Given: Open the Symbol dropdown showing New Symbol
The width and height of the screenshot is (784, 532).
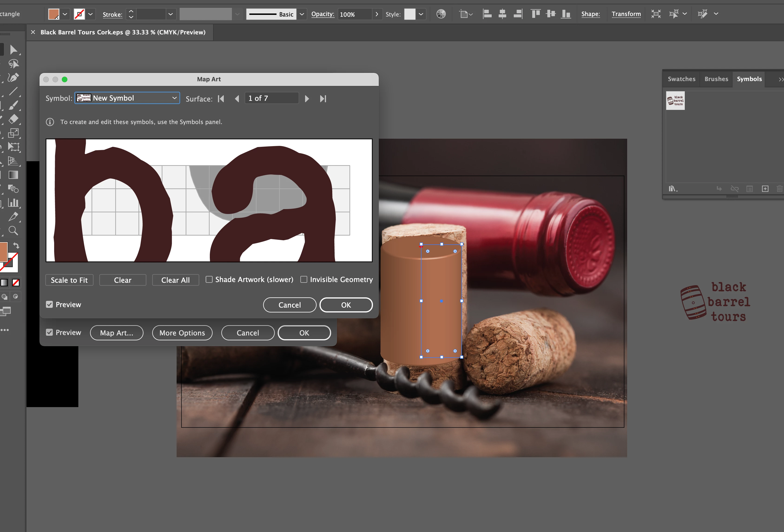Looking at the screenshot, I should [x=127, y=98].
